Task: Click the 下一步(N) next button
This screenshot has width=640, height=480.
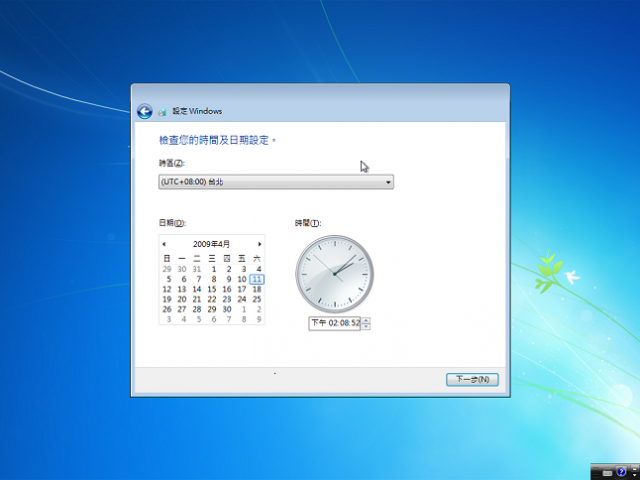Action: 472,380
